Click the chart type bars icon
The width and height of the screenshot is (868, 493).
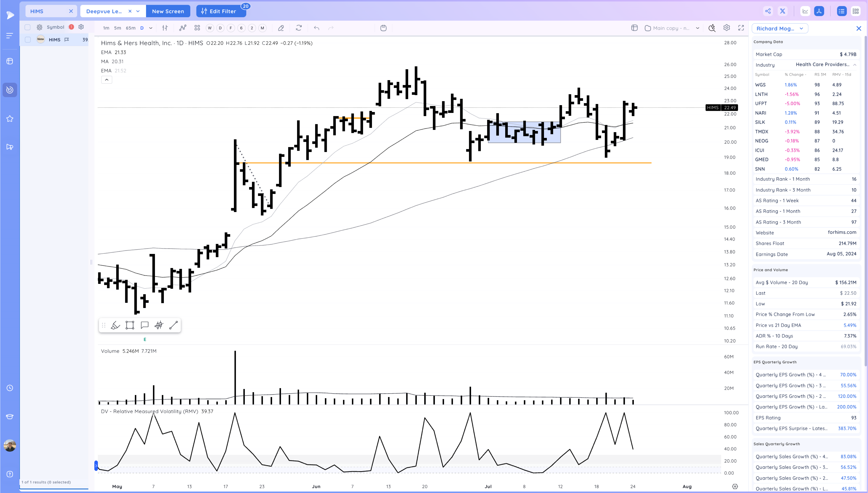point(165,28)
